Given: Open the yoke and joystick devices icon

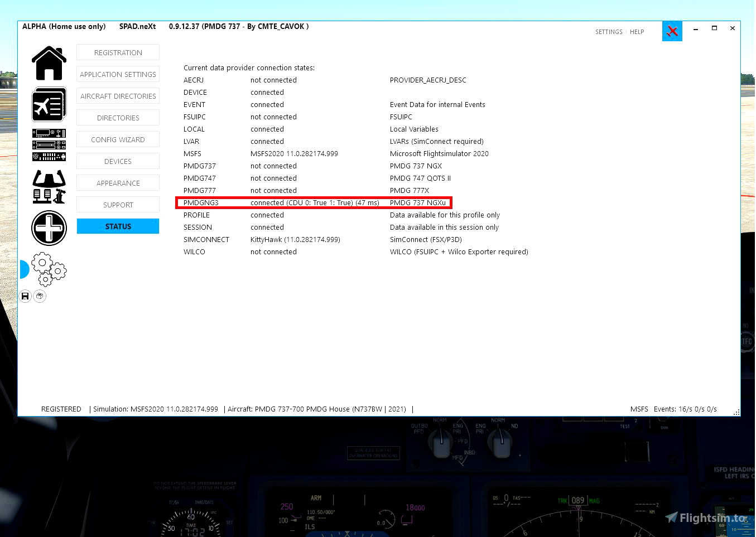Looking at the screenshot, I should 49,186.
